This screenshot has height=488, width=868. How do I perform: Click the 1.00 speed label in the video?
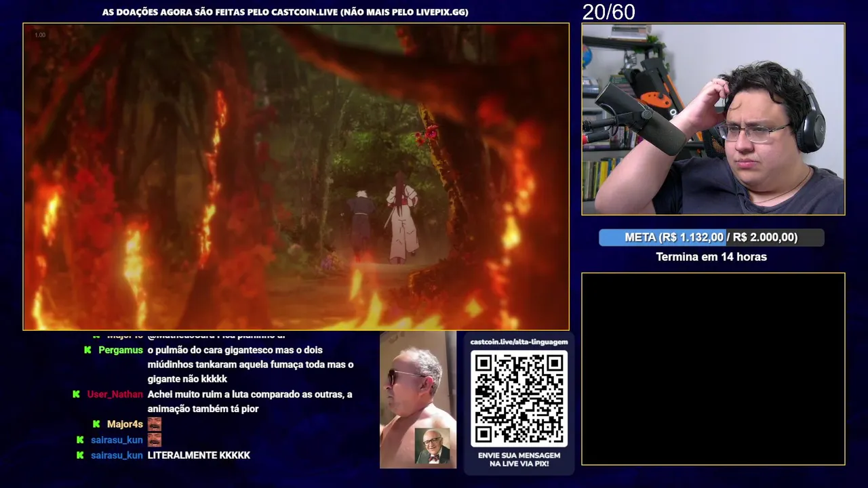tap(40, 35)
